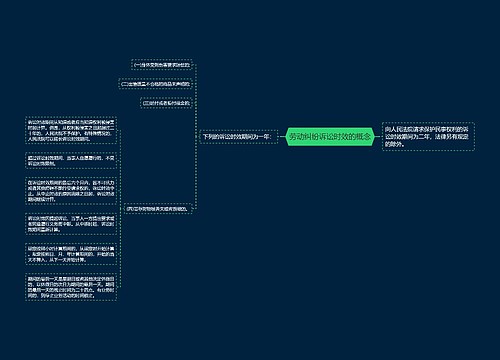Select the leaf node mentioning the 二十年 limit
Image resolution: width=500 pixels, height=360 pixels.
[x=71, y=130]
